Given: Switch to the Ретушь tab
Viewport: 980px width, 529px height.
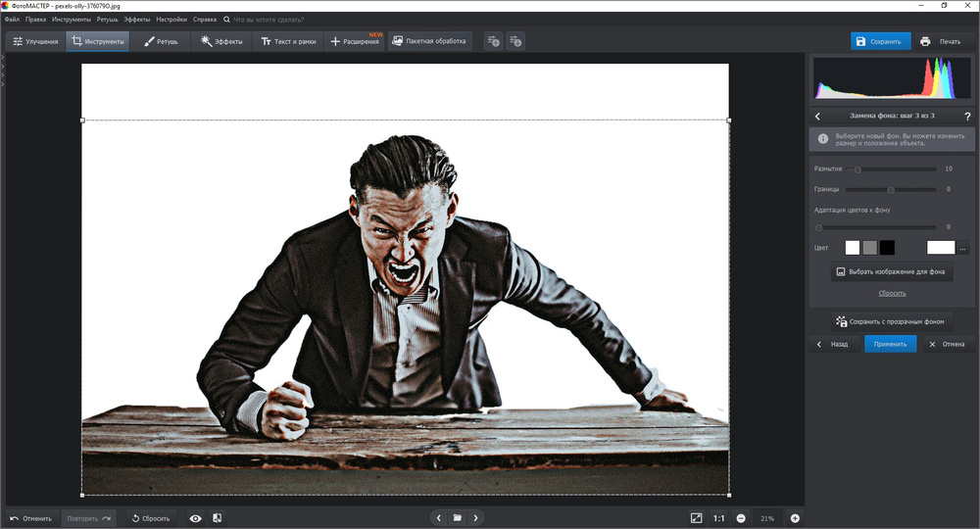Looking at the screenshot, I should [161, 41].
